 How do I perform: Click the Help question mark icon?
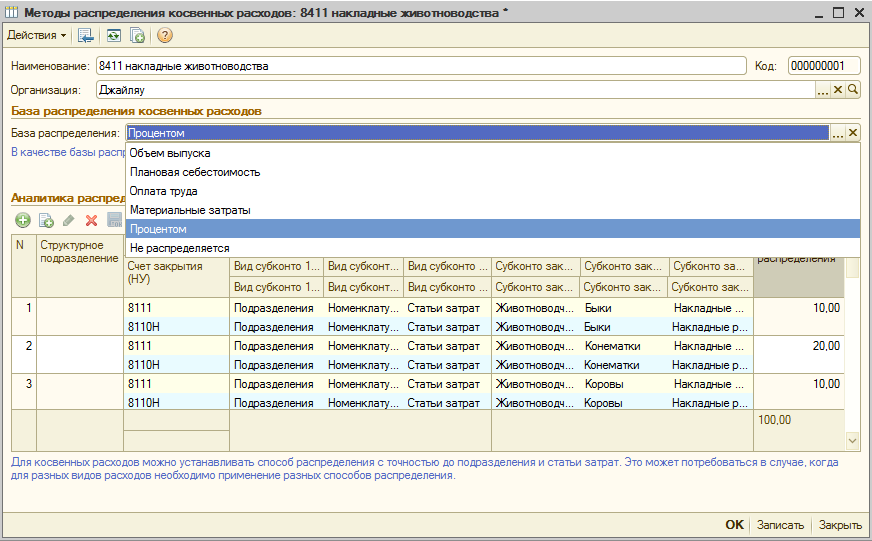pos(164,35)
